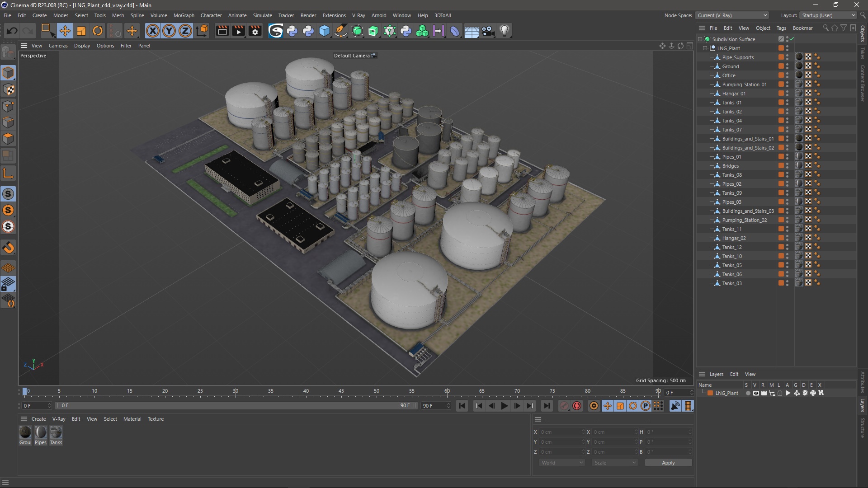Select the Pumping_Station_01 object
Image resolution: width=868 pixels, height=488 pixels.
point(744,84)
